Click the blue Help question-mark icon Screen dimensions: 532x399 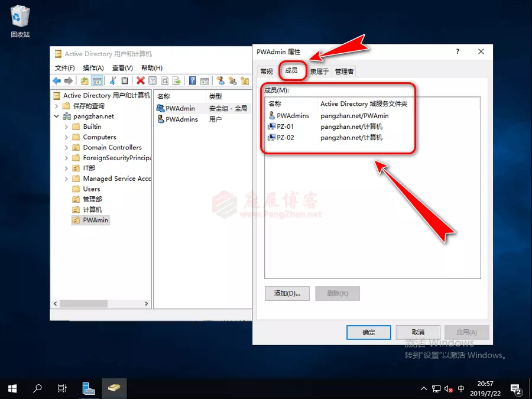192,81
